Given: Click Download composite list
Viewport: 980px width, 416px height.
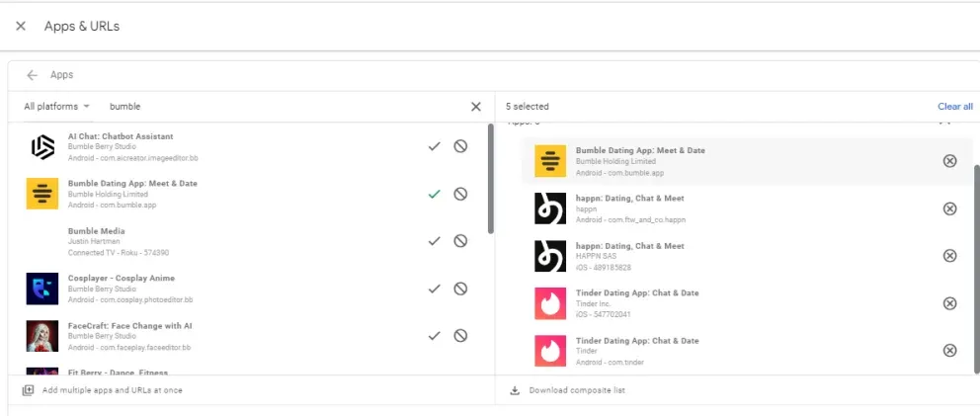Looking at the screenshot, I should coord(577,390).
